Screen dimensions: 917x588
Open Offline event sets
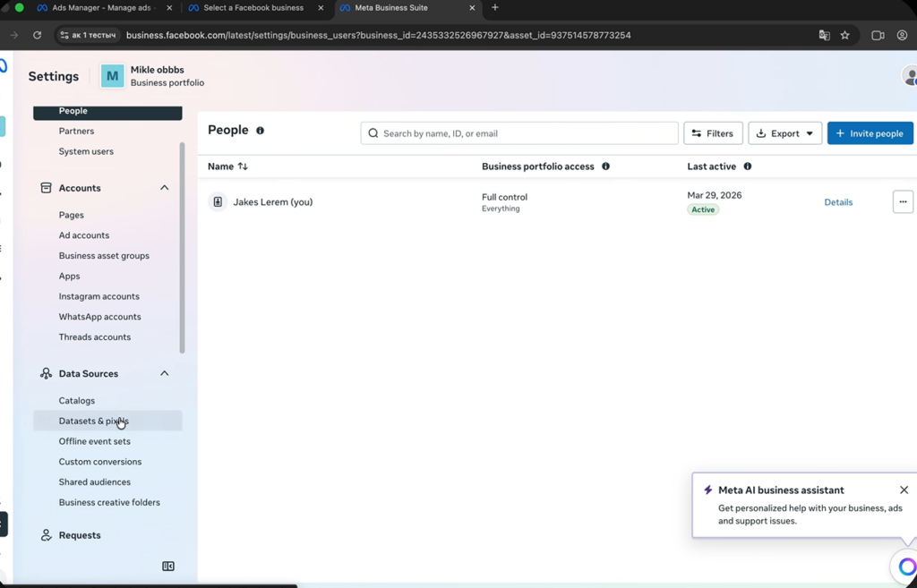pos(94,441)
